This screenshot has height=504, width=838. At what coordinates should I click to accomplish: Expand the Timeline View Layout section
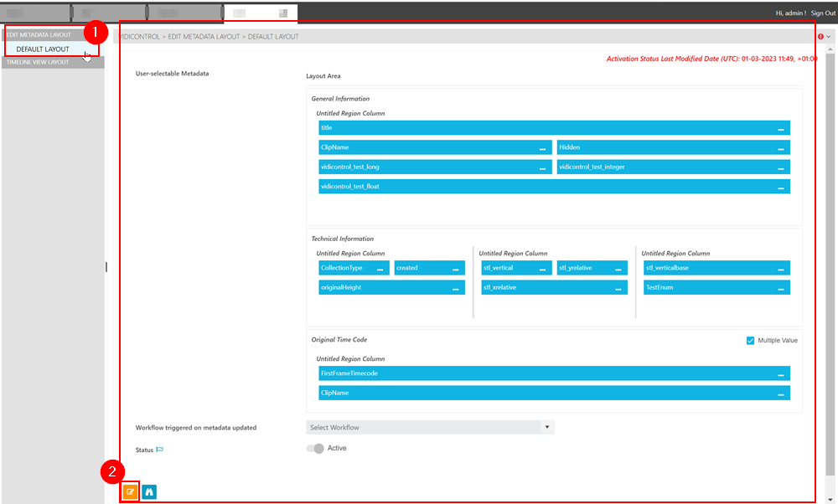click(x=52, y=62)
